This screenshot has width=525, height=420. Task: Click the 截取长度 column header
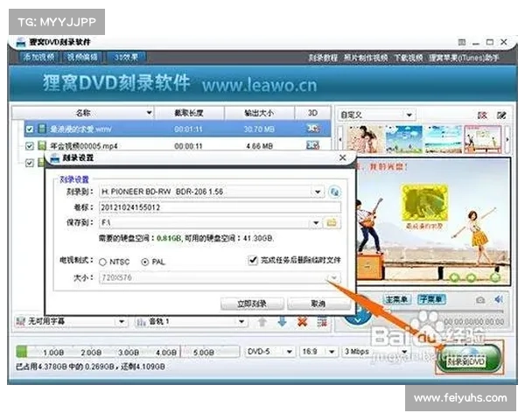tap(189, 113)
